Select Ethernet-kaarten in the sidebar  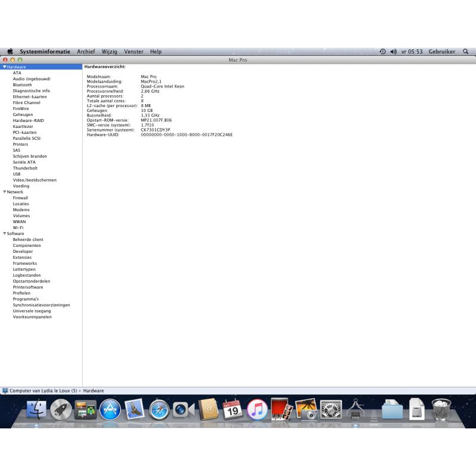click(x=30, y=96)
